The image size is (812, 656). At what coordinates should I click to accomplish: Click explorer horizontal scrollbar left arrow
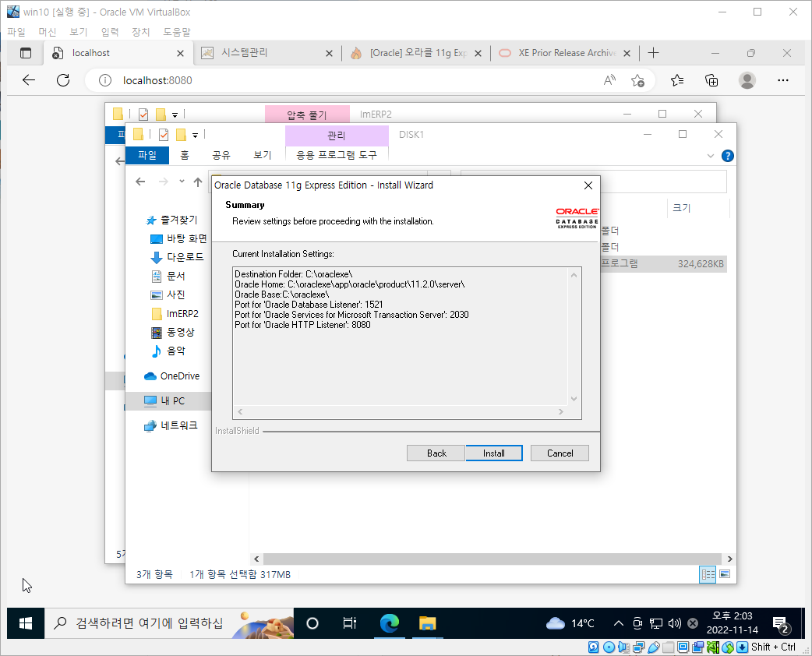point(256,559)
